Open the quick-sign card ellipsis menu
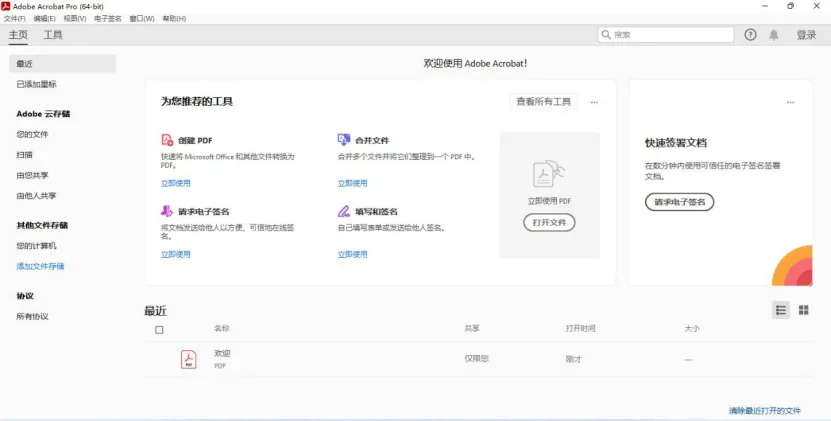 coord(790,102)
